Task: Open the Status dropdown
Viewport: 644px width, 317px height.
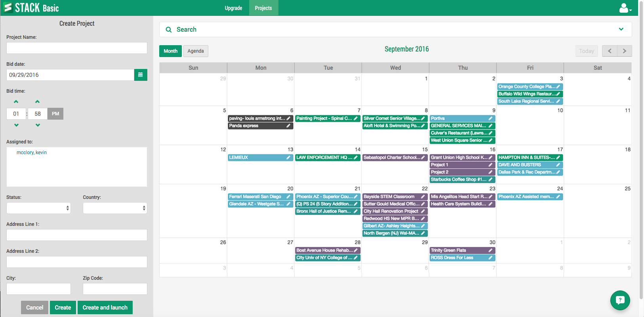Action: point(38,208)
